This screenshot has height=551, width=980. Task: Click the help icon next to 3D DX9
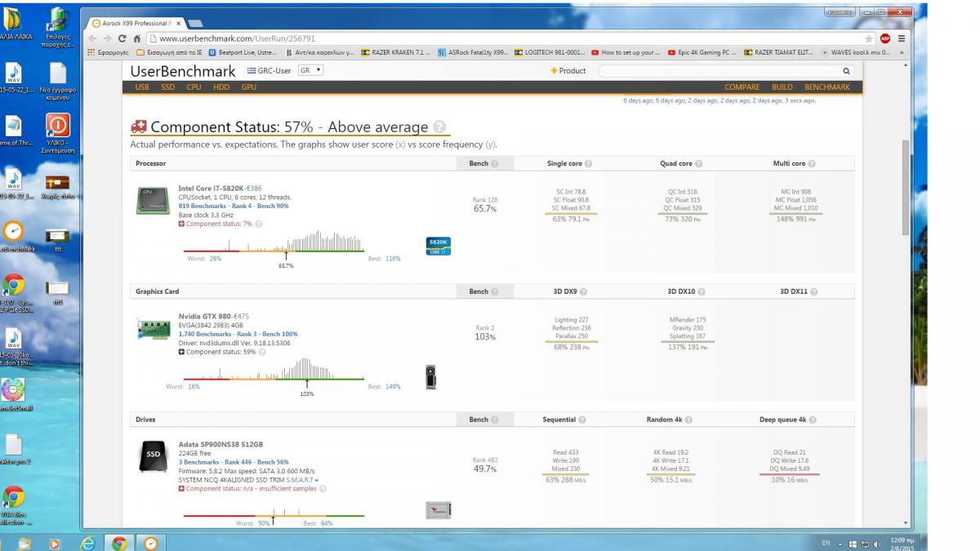pyautogui.click(x=585, y=291)
